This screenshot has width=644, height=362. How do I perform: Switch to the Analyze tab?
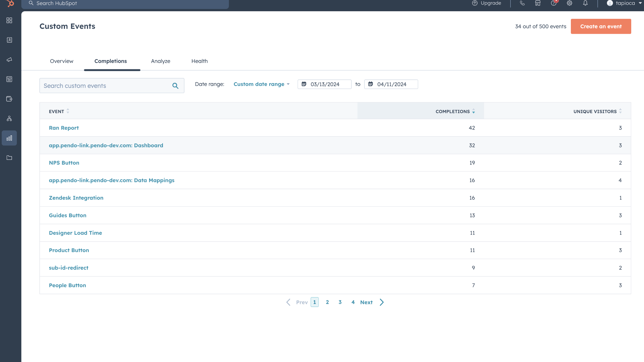click(x=160, y=61)
